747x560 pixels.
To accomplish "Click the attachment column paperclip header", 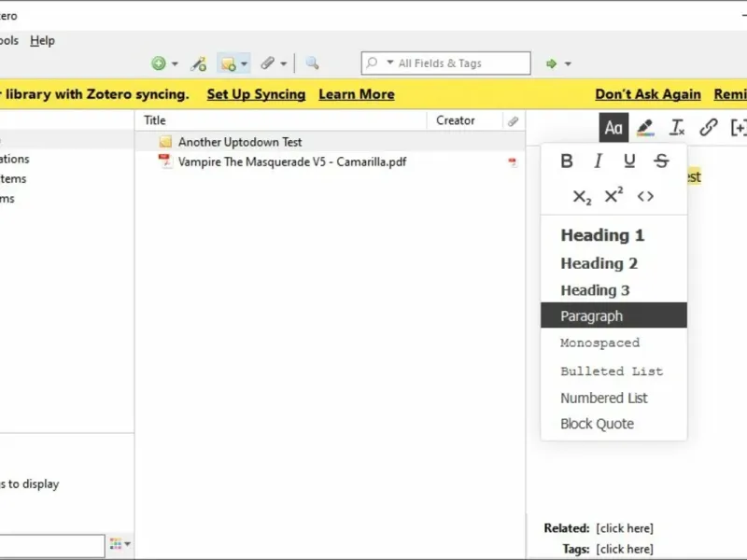I will (x=513, y=121).
